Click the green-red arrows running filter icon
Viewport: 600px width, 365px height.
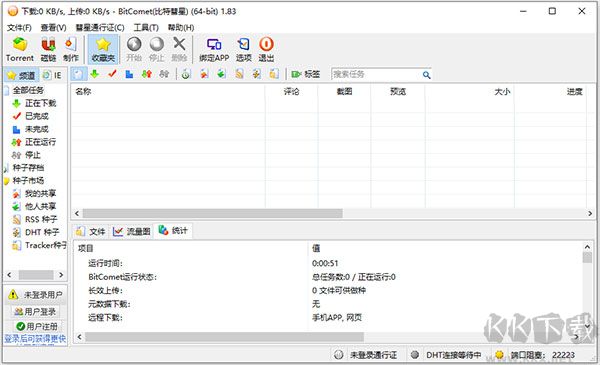[x=147, y=74]
